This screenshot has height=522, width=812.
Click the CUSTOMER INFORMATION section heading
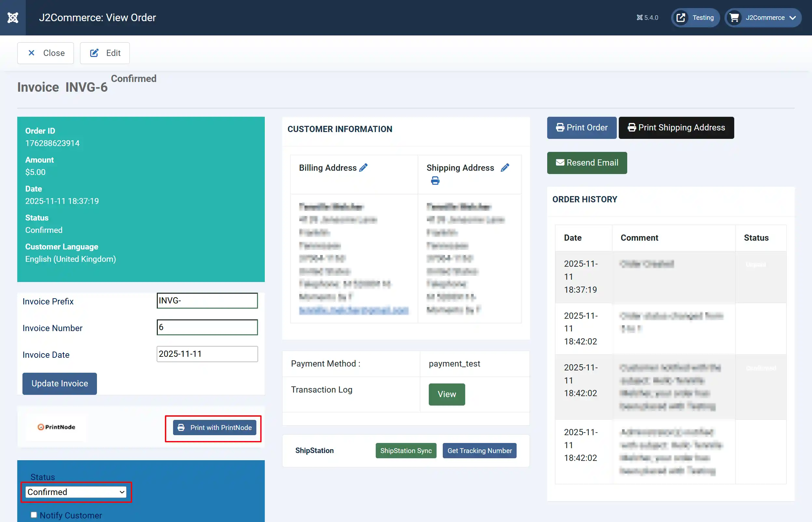340,129
